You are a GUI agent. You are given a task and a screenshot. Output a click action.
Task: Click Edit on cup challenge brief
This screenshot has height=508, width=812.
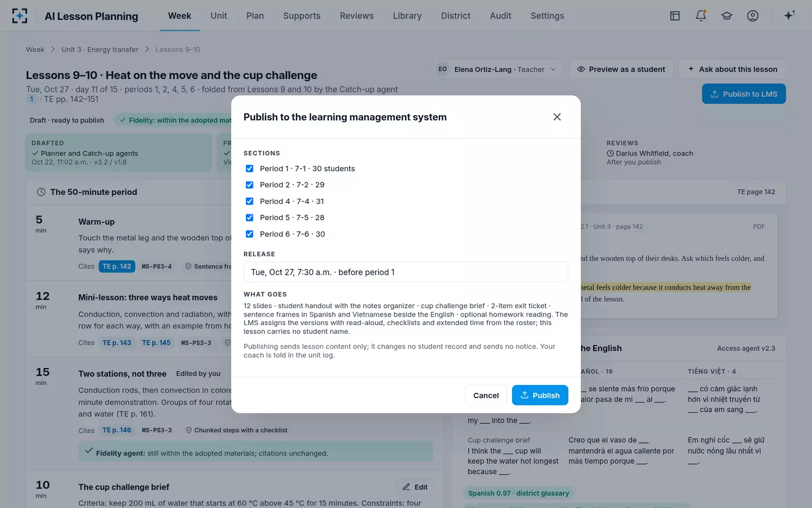415,487
